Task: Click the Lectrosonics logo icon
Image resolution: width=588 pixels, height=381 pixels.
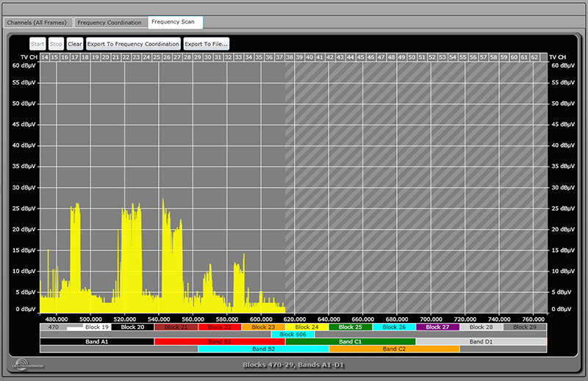Action: pyautogui.click(x=28, y=363)
